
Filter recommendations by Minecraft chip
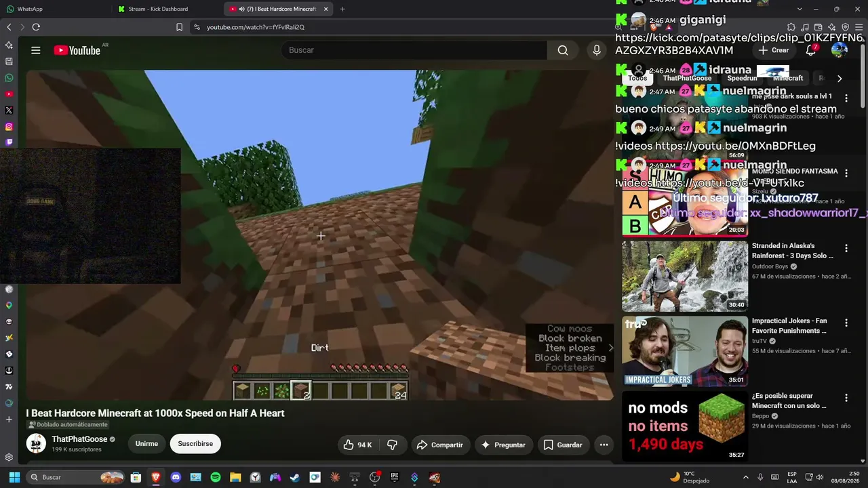[x=788, y=78]
